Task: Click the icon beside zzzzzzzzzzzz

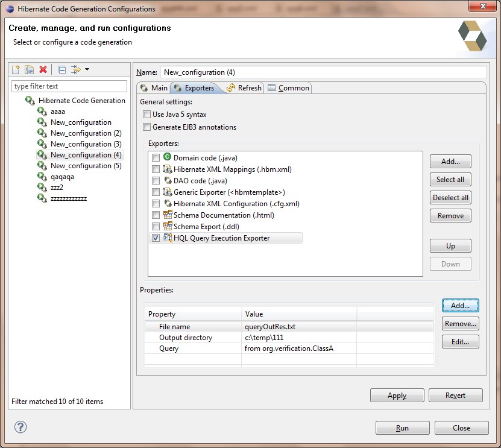Action: coord(42,198)
